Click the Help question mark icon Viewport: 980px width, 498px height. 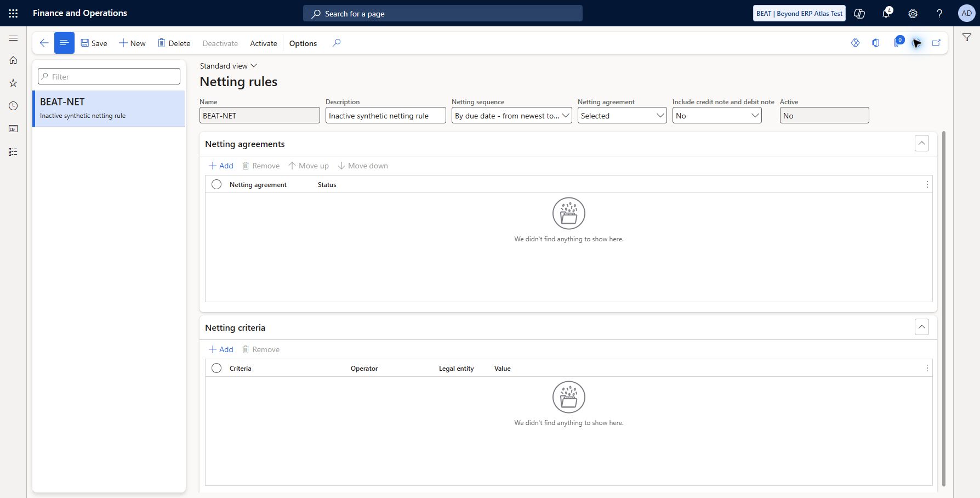tap(939, 14)
